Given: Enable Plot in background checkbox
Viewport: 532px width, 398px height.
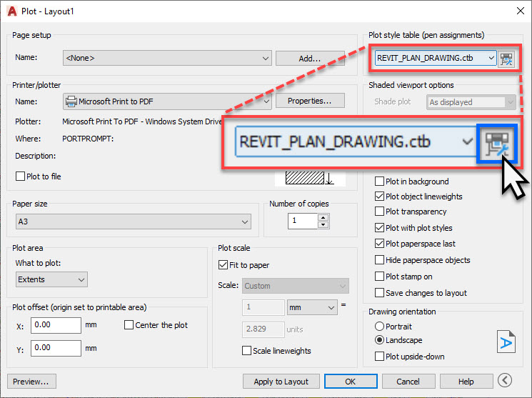Looking at the screenshot, I should (379, 181).
